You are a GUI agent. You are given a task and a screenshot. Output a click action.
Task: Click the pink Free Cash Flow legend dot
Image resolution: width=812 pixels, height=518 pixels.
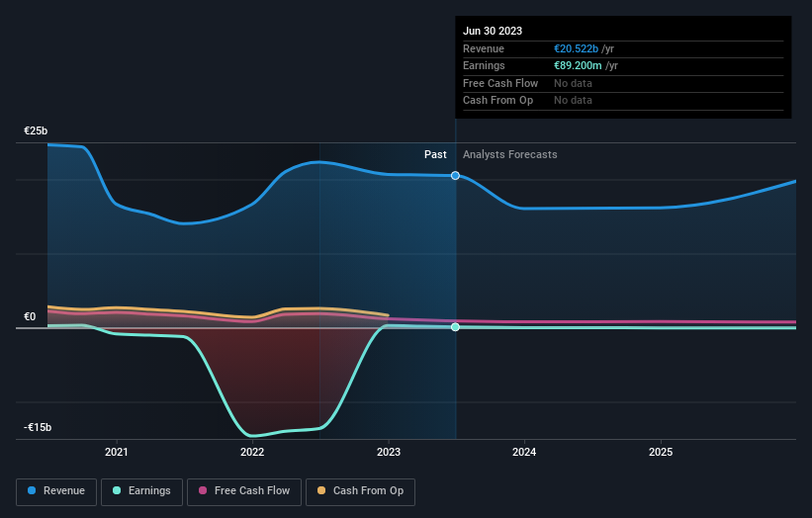pyautogui.click(x=203, y=490)
